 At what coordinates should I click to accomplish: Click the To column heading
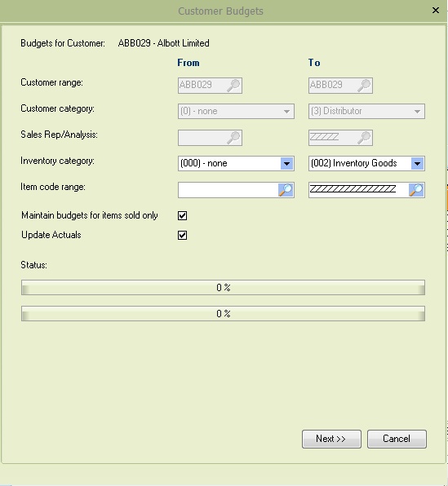pos(314,63)
